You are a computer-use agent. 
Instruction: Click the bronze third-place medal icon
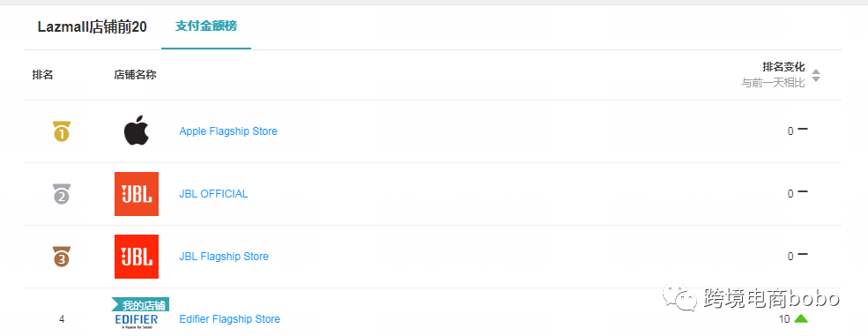click(x=62, y=257)
